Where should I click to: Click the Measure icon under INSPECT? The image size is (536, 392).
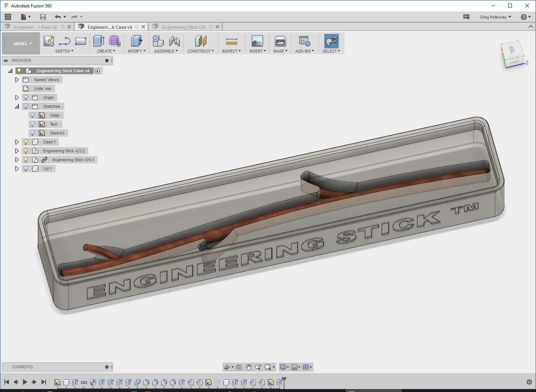(231, 41)
